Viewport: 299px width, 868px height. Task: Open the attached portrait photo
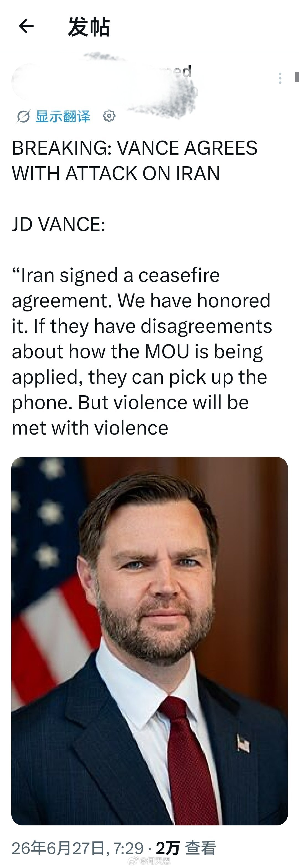149,641
